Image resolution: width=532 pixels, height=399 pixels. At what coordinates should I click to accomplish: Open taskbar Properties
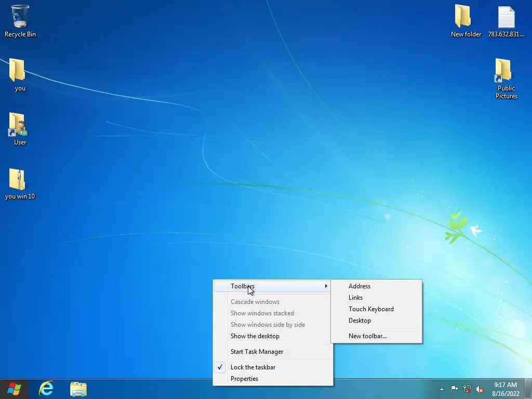(273, 379)
